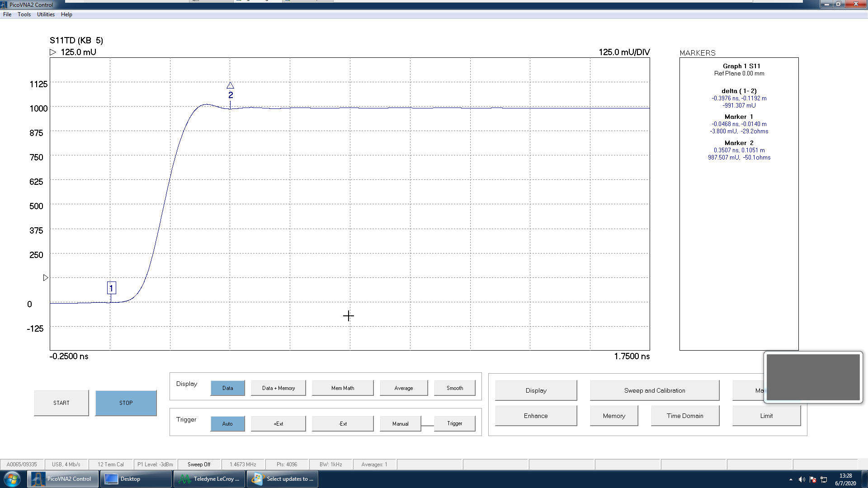This screenshot has height=488, width=868.
Task: Open the Enhance settings
Action: pos(536,416)
